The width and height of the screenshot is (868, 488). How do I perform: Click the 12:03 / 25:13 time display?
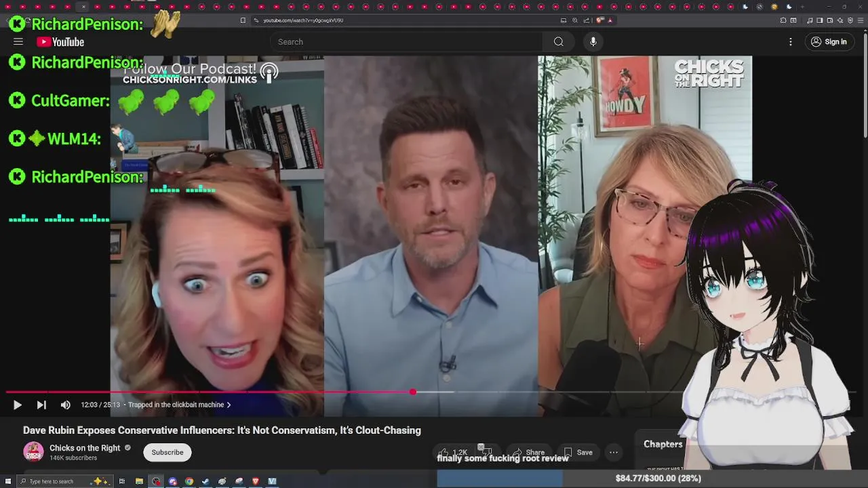(100, 405)
